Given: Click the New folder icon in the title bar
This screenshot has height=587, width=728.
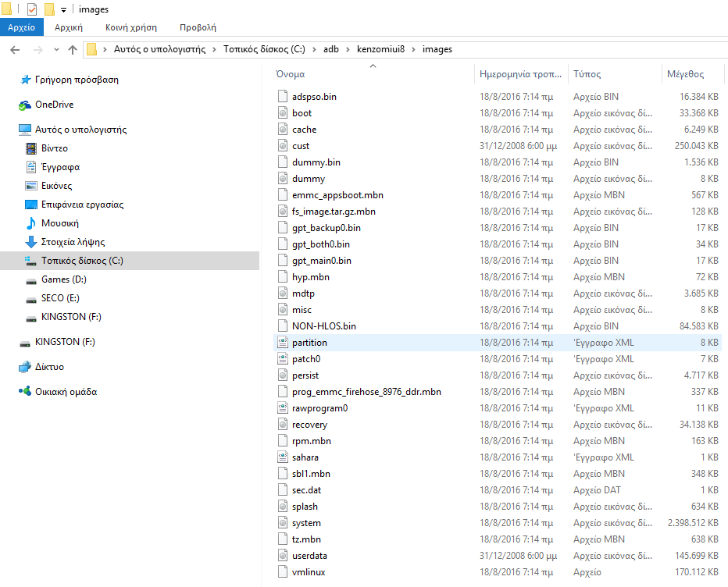Looking at the screenshot, I should coord(49,9).
